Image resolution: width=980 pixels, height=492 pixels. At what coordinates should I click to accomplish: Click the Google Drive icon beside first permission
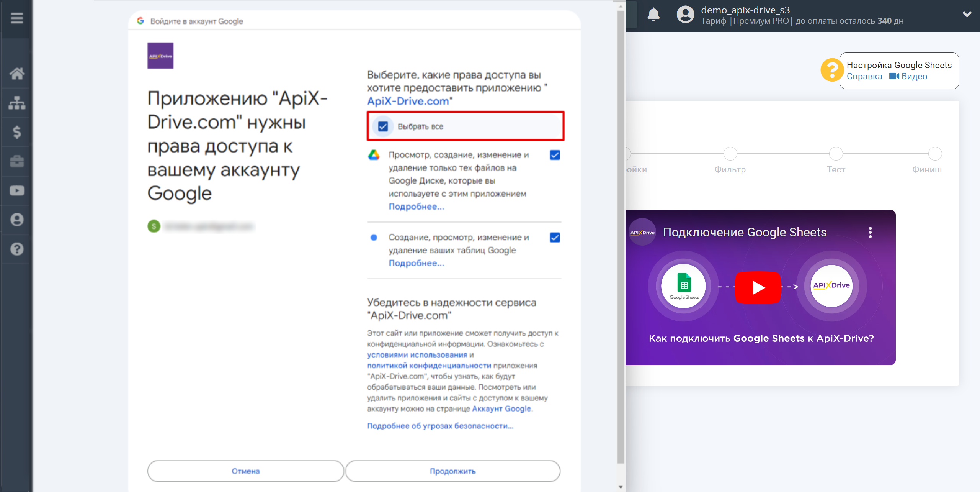374,155
